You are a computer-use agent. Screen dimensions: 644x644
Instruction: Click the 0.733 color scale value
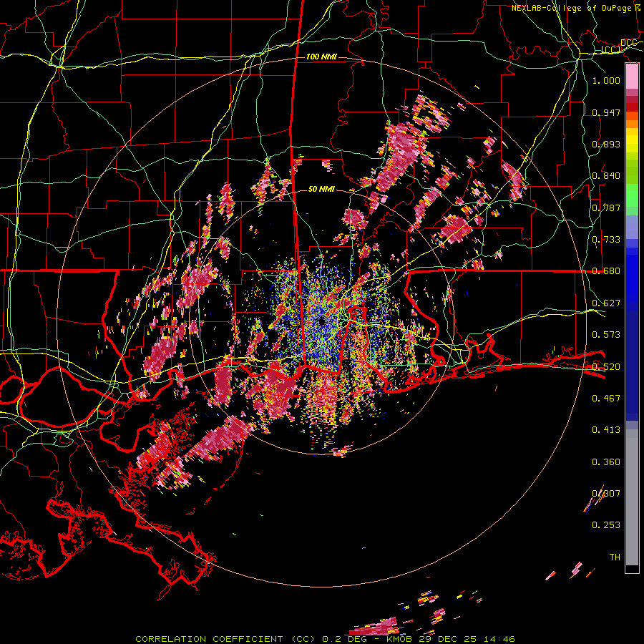pyautogui.click(x=606, y=240)
